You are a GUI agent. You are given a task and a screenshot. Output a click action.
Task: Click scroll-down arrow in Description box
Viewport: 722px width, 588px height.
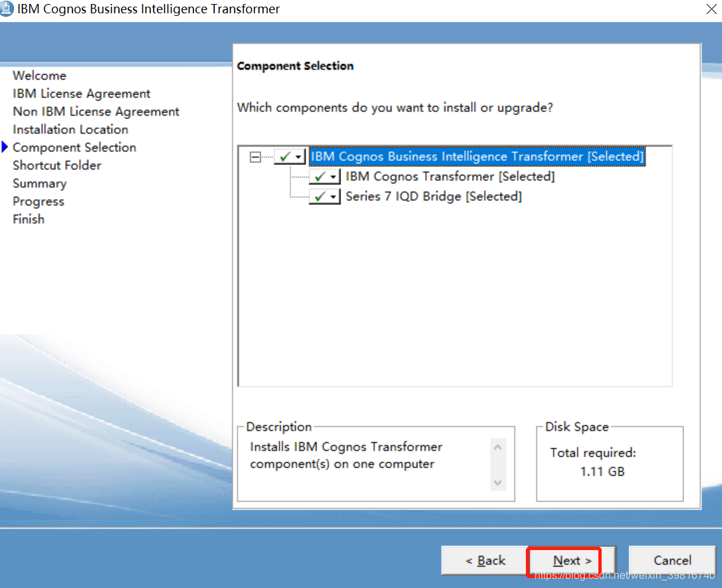(498, 482)
